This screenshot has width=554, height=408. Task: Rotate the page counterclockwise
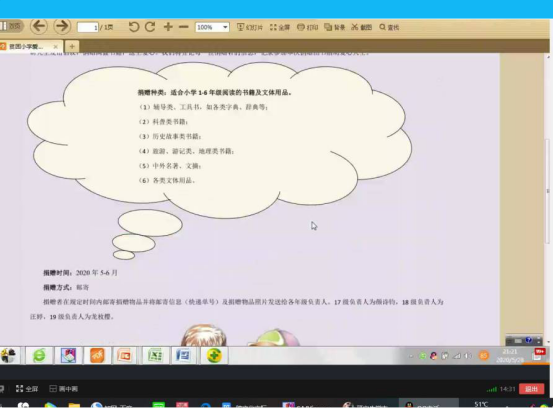[x=134, y=27]
